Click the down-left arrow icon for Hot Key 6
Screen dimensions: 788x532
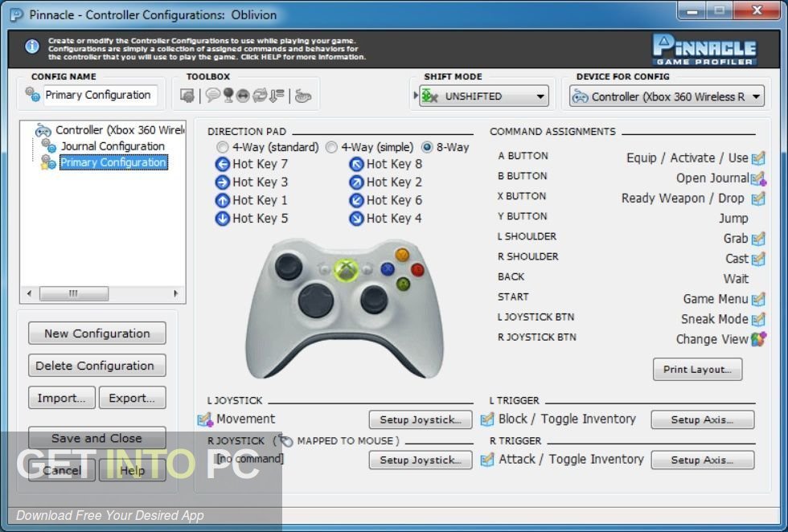tap(356, 200)
